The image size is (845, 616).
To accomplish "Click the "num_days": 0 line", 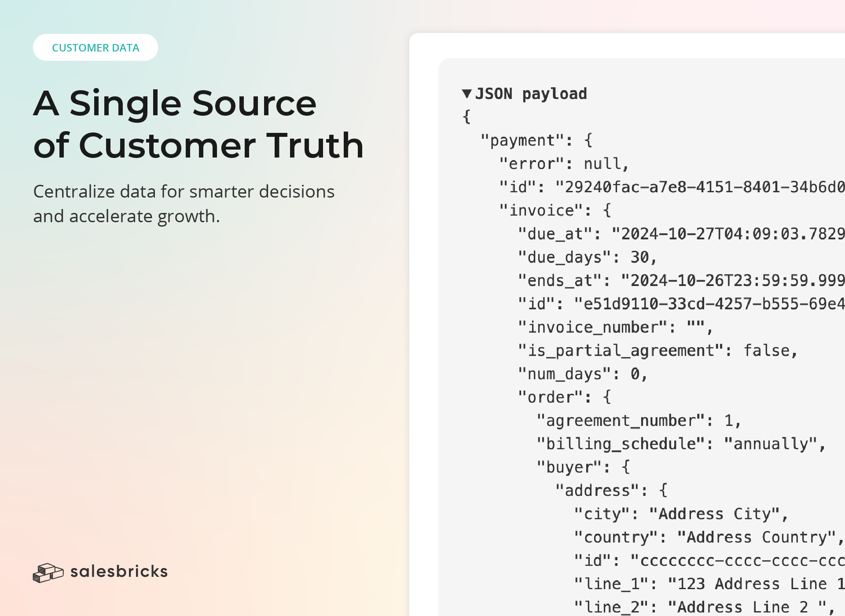I will (x=582, y=374).
